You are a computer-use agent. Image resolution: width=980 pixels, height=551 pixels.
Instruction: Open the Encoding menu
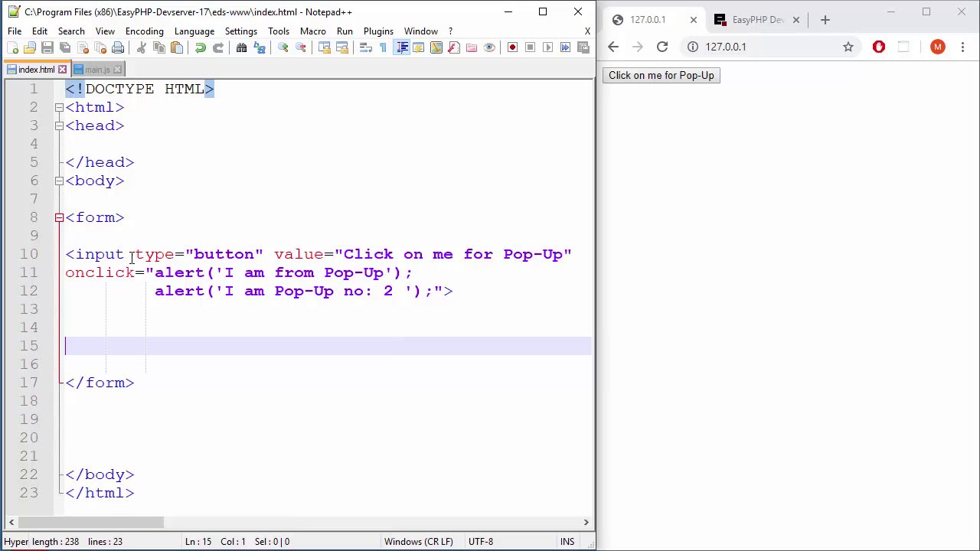pyautogui.click(x=145, y=31)
